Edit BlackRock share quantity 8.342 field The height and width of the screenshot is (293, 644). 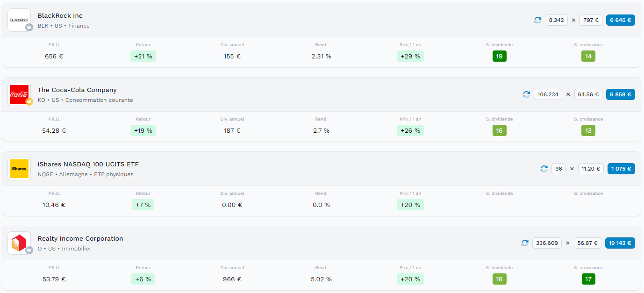pyautogui.click(x=556, y=20)
